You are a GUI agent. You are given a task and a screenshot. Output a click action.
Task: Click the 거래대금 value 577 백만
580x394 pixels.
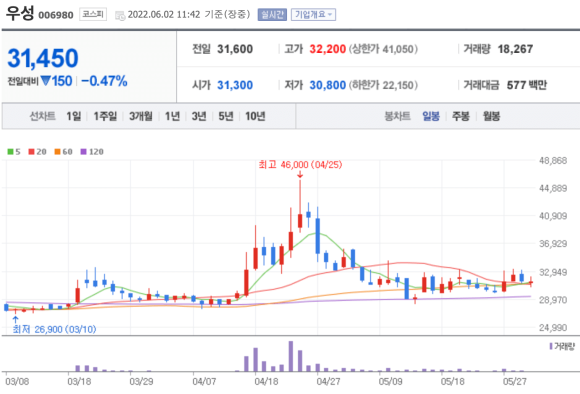[x=527, y=85]
